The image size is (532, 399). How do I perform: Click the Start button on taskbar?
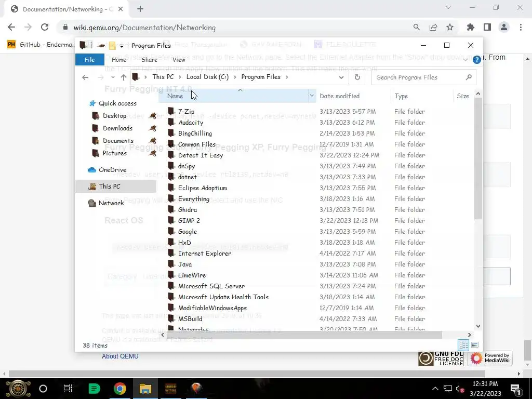click(x=18, y=389)
